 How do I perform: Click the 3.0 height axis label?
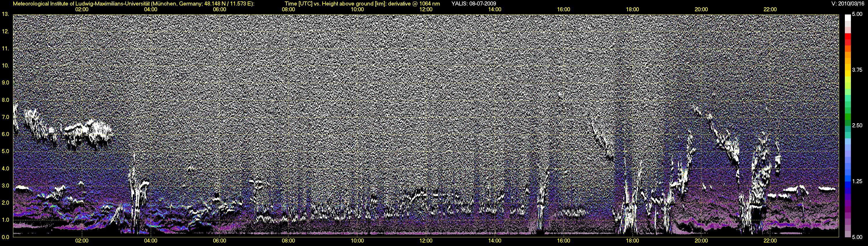pos(5,185)
